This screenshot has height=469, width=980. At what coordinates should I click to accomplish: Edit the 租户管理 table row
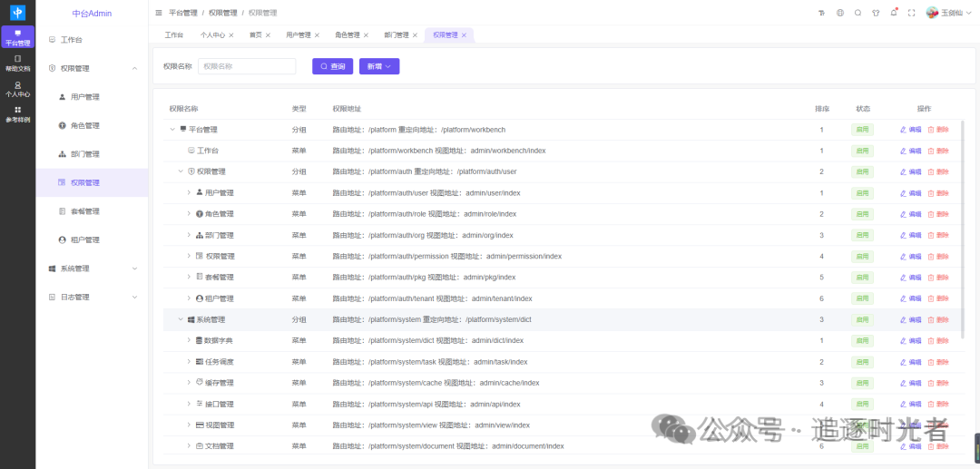click(x=911, y=298)
